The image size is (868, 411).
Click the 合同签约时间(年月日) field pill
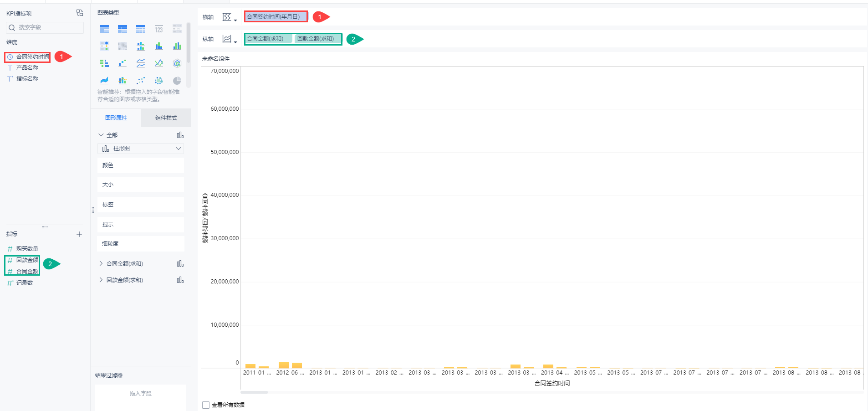pos(275,17)
